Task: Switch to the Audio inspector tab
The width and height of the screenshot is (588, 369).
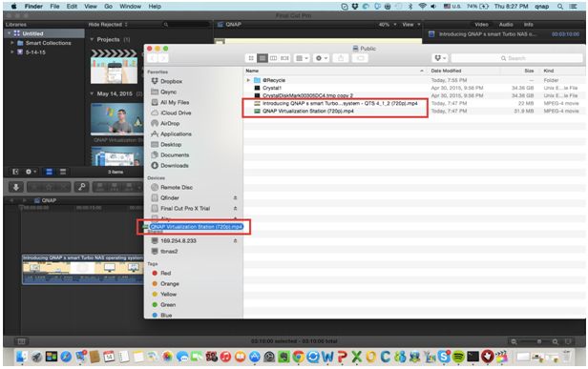Action: pyautogui.click(x=506, y=25)
